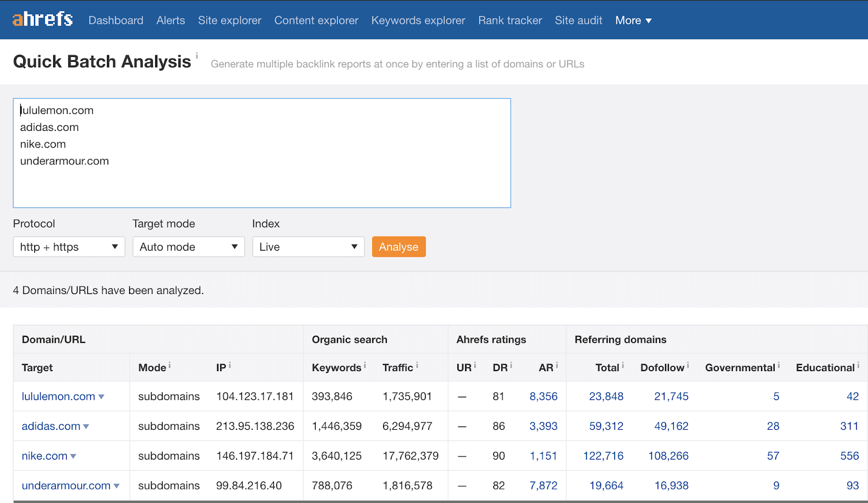This screenshot has height=503, width=868.
Task: Open Site audit in the top nav
Action: 578,21
